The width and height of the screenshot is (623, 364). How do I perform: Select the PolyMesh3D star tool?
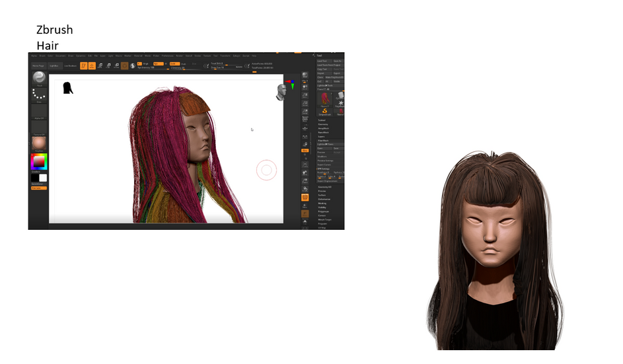[x=340, y=104]
